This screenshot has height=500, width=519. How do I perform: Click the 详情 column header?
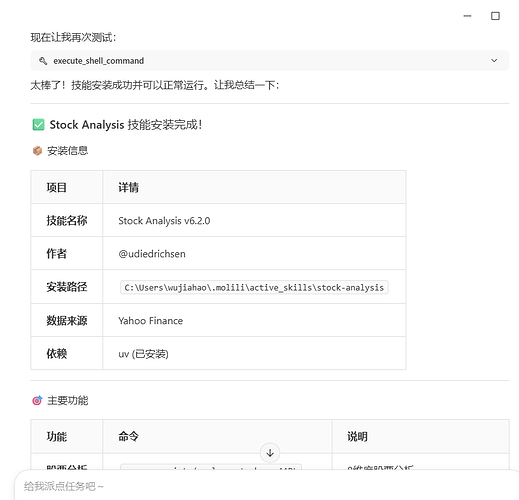(128, 187)
